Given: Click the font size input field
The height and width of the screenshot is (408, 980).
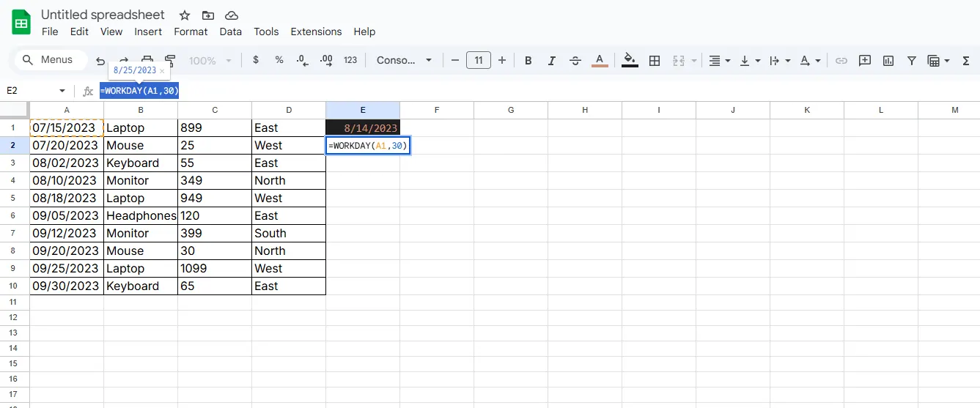Looking at the screenshot, I should [478, 60].
